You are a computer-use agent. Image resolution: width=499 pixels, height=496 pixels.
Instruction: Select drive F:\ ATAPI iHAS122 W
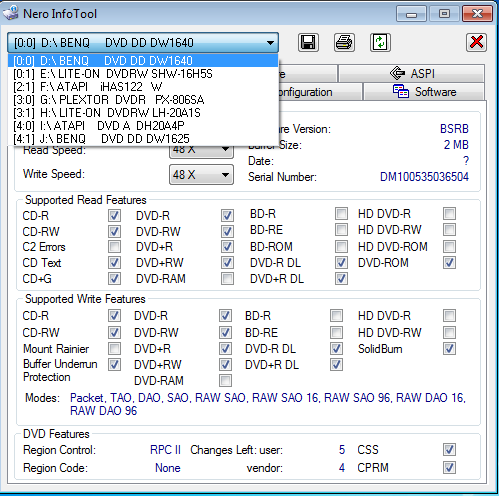tap(143, 87)
